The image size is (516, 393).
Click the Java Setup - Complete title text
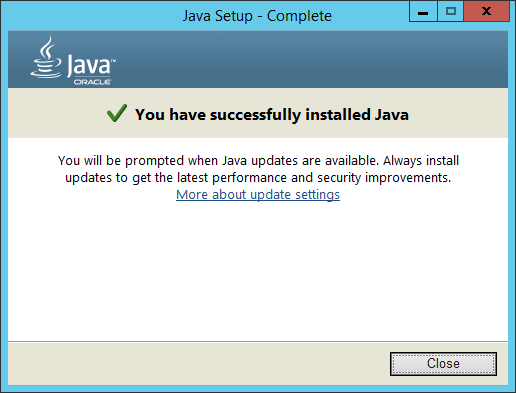(x=257, y=16)
